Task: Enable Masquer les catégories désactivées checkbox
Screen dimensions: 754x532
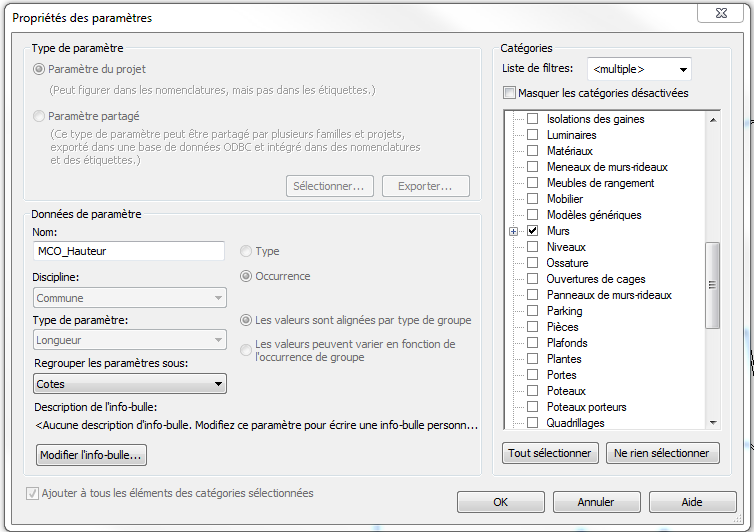Action: pyautogui.click(x=511, y=93)
